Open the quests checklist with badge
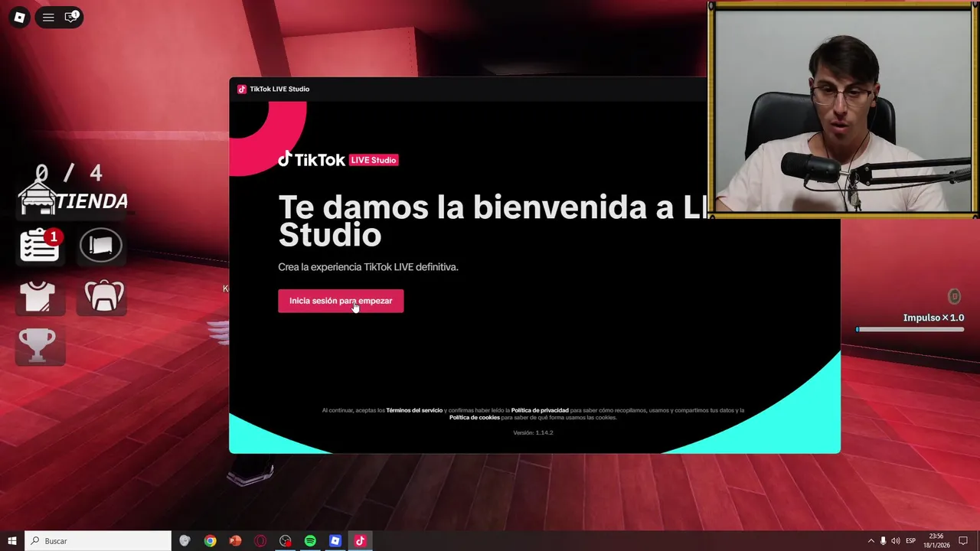 (40, 246)
